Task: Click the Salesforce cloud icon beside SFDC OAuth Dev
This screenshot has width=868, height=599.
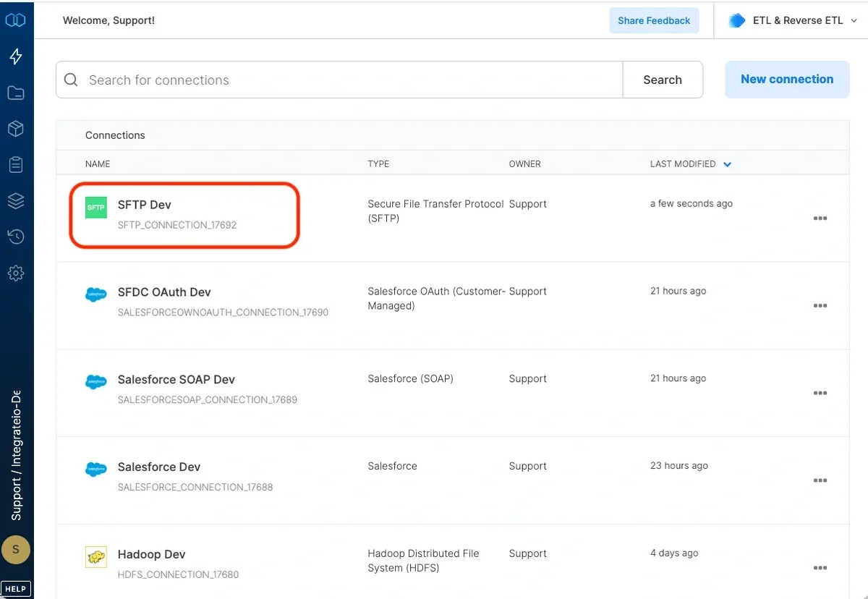Action: [95, 294]
